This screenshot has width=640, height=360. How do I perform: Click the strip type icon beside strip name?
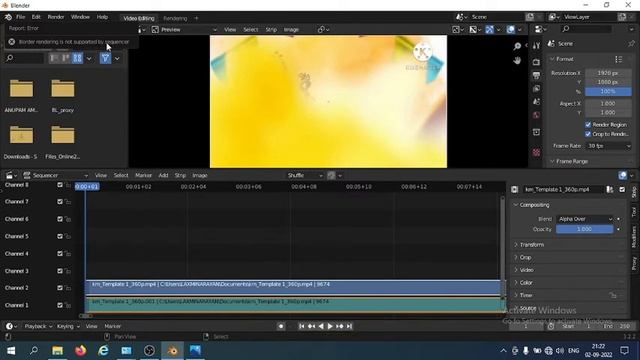(515, 189)
